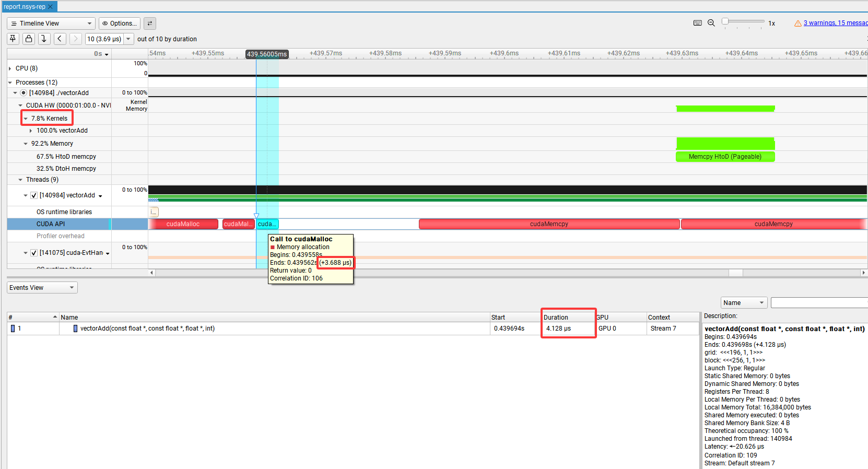
Task: Select the radio button beside [140984] ./vectorAdd
Action: tap(24, 93)
